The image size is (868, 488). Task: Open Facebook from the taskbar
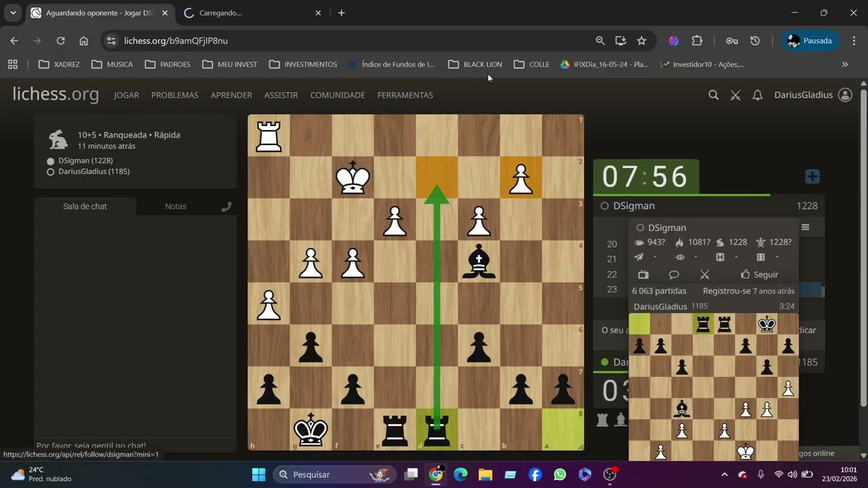(535, 474)
